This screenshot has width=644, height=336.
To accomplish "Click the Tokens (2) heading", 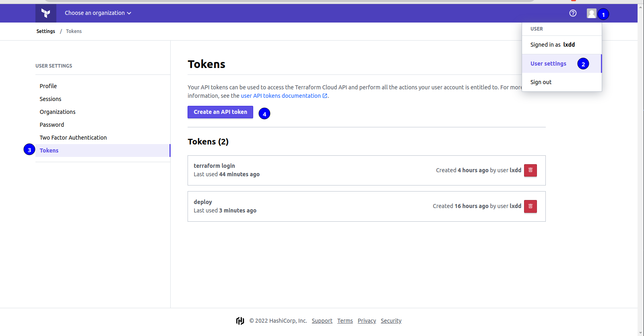I will 208,142.
